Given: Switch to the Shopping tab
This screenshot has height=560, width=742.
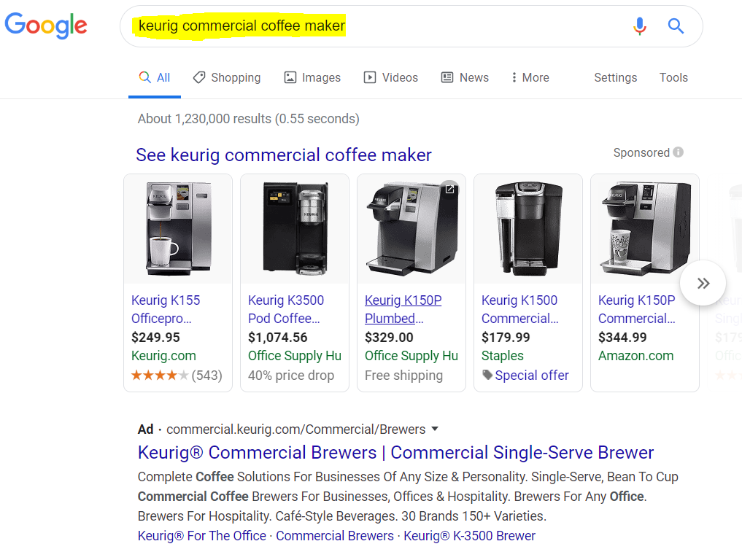Looking at the screenshot, I should click(227, 77).
